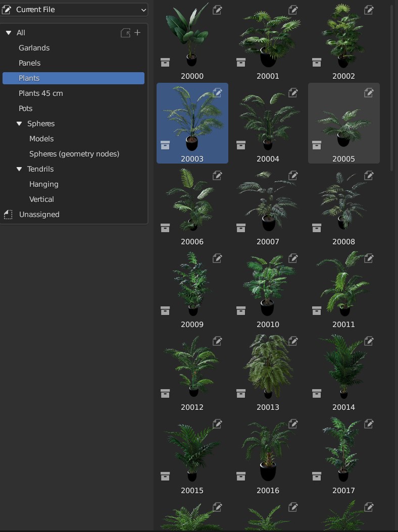
Task: Collapse the Tendrils catalog tree entry
Action: point(19,169)
